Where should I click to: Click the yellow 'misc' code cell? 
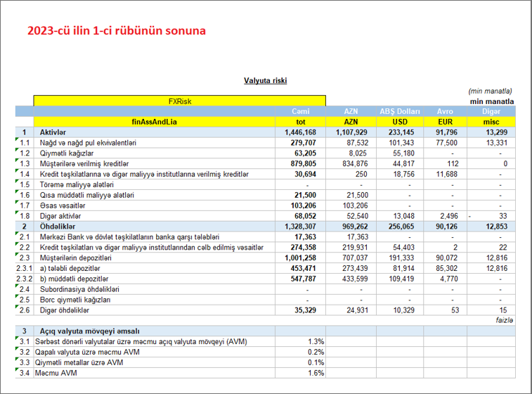(x=491, y=122)
